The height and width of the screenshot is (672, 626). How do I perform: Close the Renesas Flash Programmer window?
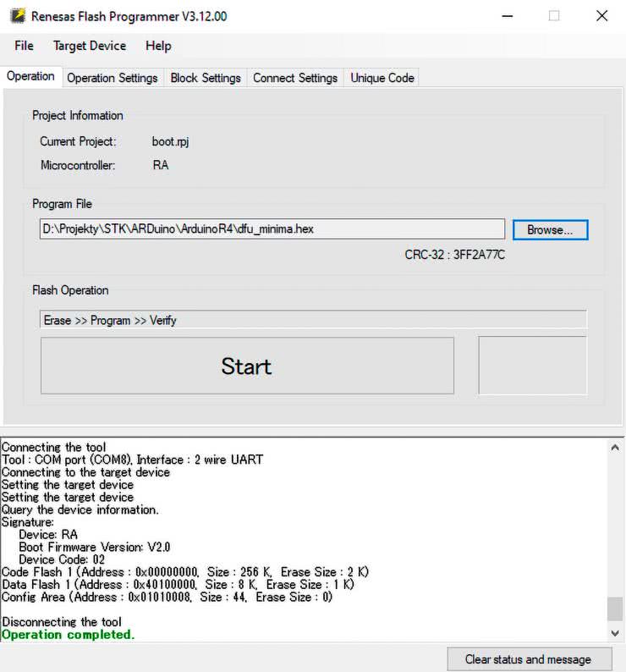(601, 16)
